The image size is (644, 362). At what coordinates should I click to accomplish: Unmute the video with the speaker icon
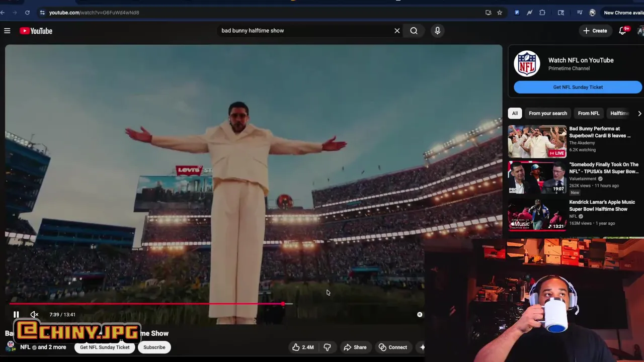tap(34, 314)
